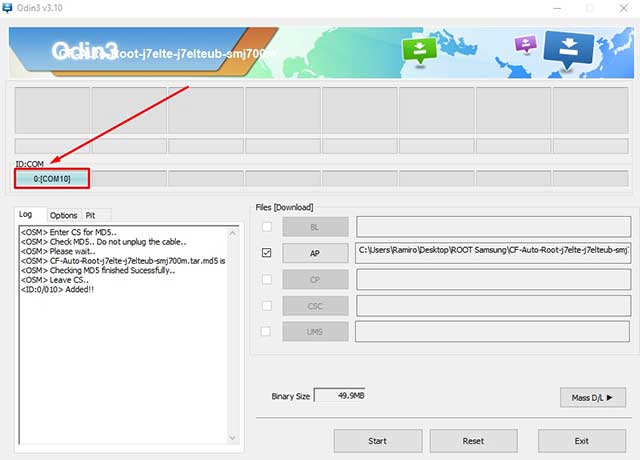This screenshot has height=460, width=640.
Task: Click the log scrollbar down arrow
Action: coord(232,438)
